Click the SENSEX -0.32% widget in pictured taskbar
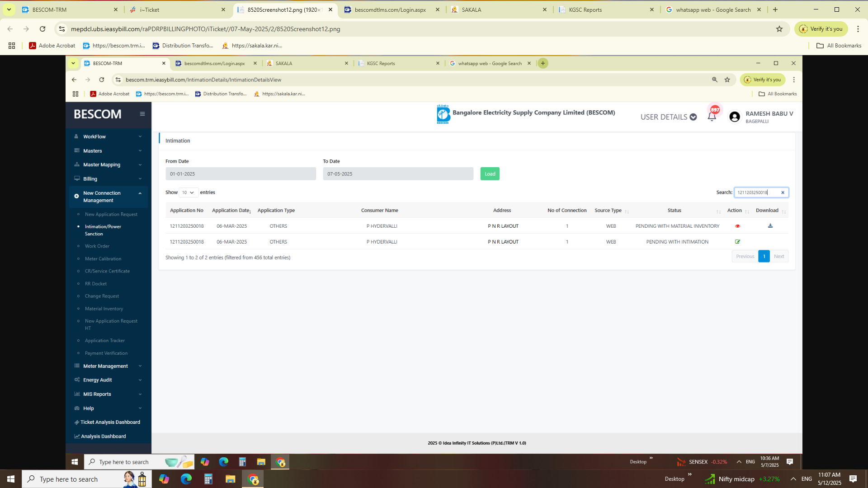Screen dimensions: 868x488 pyautogui.click(x=702, y=462)
